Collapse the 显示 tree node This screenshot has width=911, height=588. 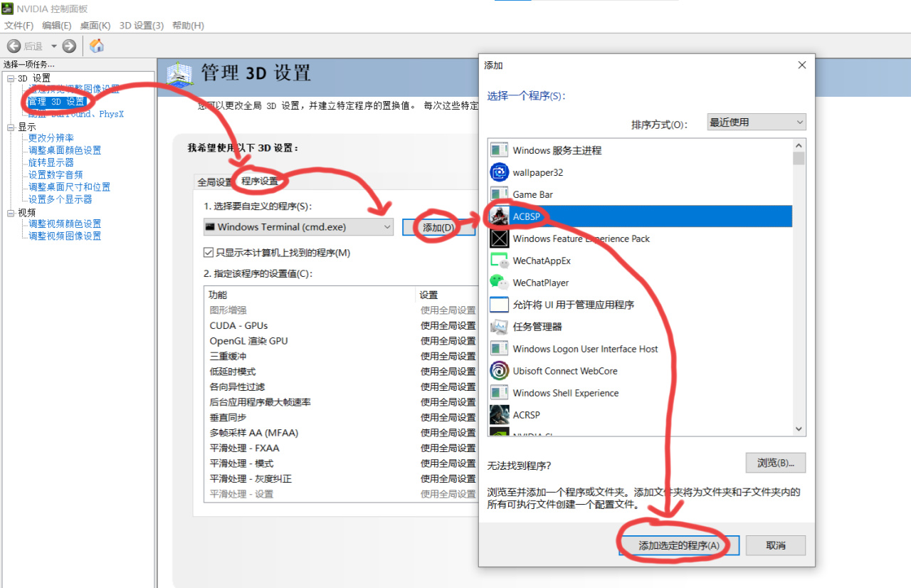coord(11,127)
